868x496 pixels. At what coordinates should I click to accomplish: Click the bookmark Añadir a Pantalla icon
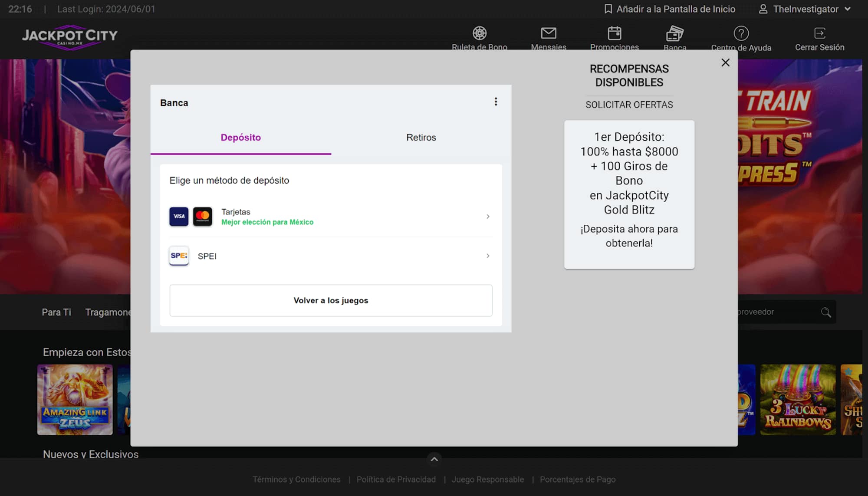coord(608,9)
